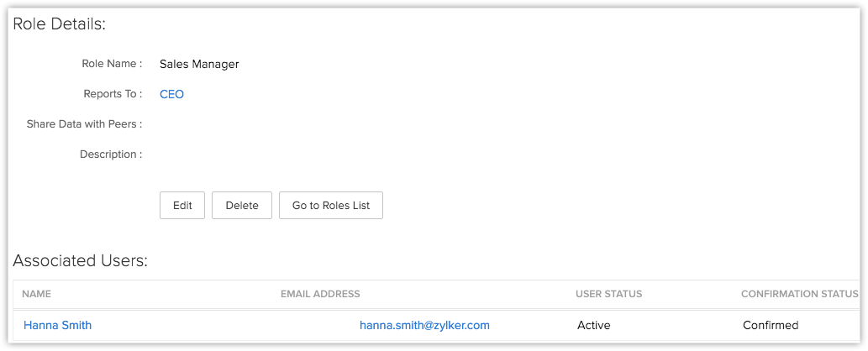Click the Edit button
The height and width of the screenshot is (351, 868).
[x=182, y=206]
